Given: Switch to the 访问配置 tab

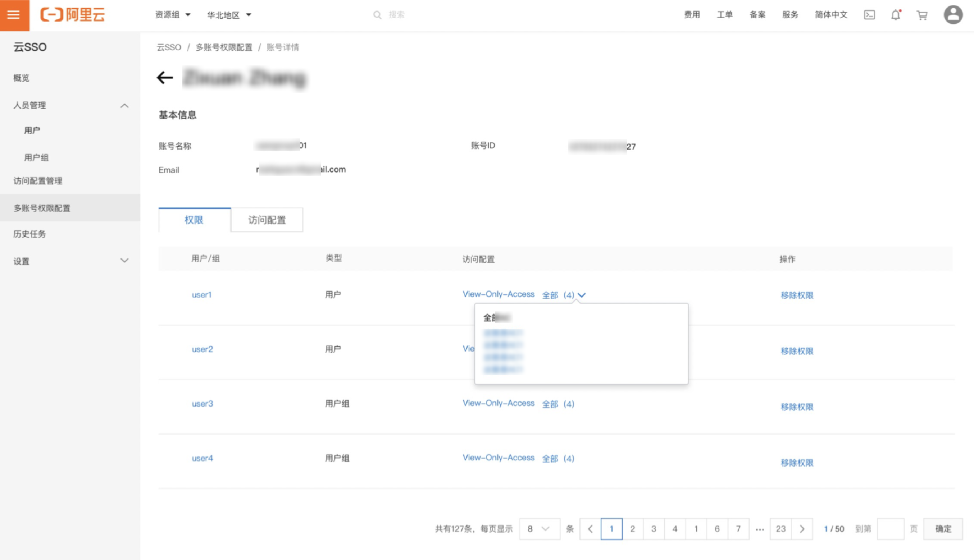Looking at the screenshot, I should pyautogui.click(x=267, y=220).
